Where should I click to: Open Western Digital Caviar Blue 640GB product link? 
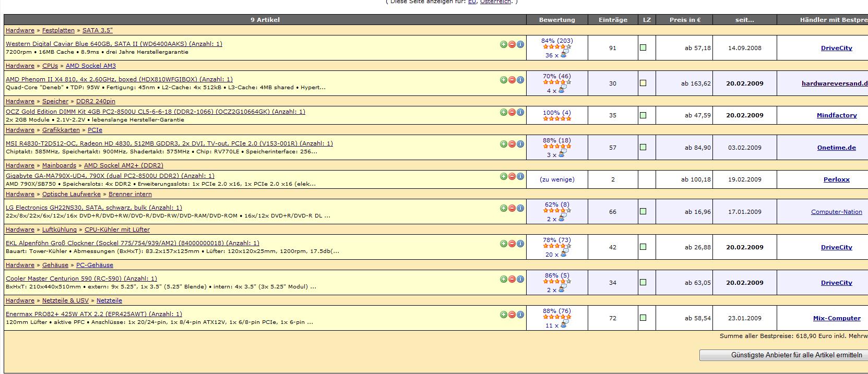coord(114,44)
